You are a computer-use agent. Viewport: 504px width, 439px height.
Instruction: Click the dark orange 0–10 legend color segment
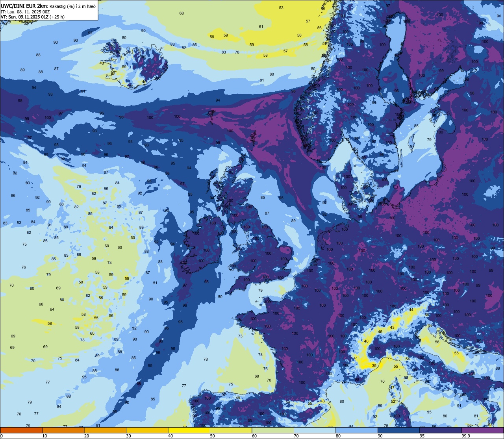[x=21, y=430]
